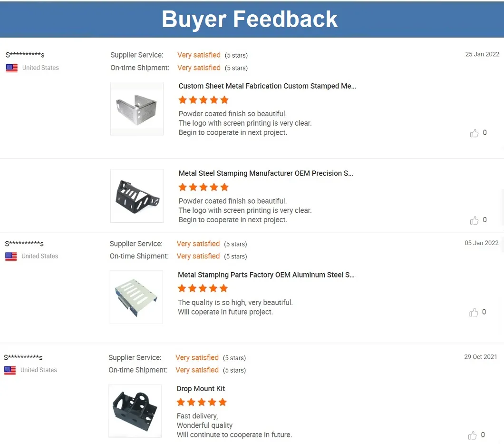Open the Drop Mount Kit product page
The image size is (504, 444).
click(201, 389)
